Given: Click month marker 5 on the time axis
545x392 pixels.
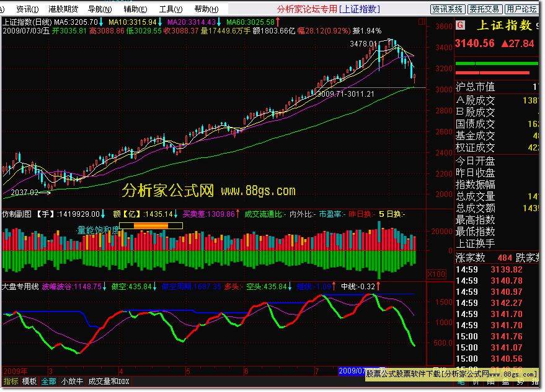Looking at the screenshot, I should (x=188, y=372).
